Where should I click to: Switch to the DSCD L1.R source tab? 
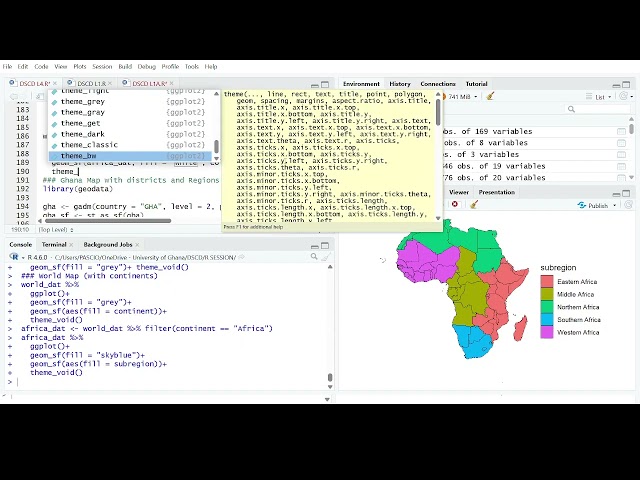click(x=91, y=83)
